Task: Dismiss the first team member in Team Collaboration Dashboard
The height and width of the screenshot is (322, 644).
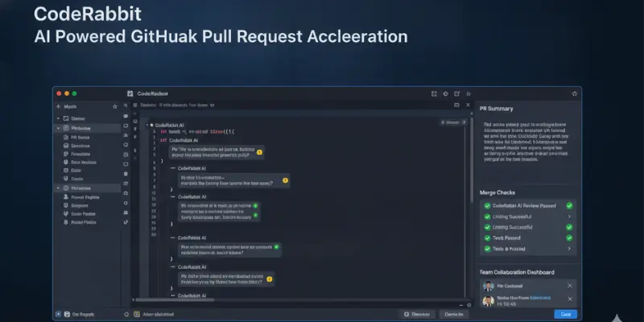Action: [x=570, y=286]
